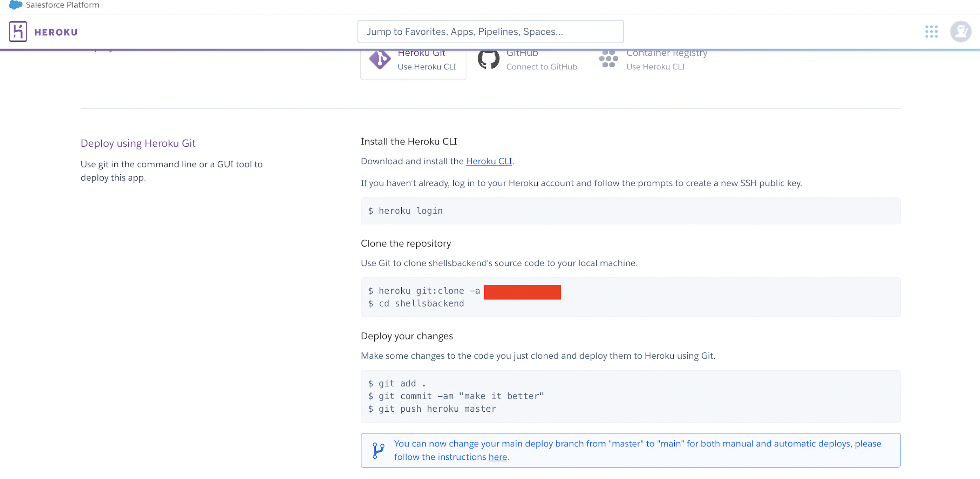Follow the 'here' instructions link
The width and height of the screenshot is (980, 479).
click(x=498, y=457)
